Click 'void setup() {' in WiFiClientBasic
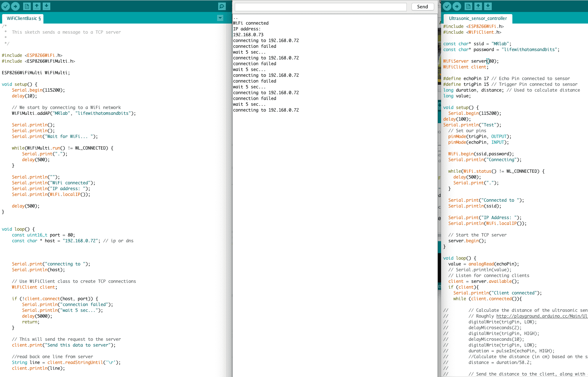588x377 pixels. coord(20,84)
